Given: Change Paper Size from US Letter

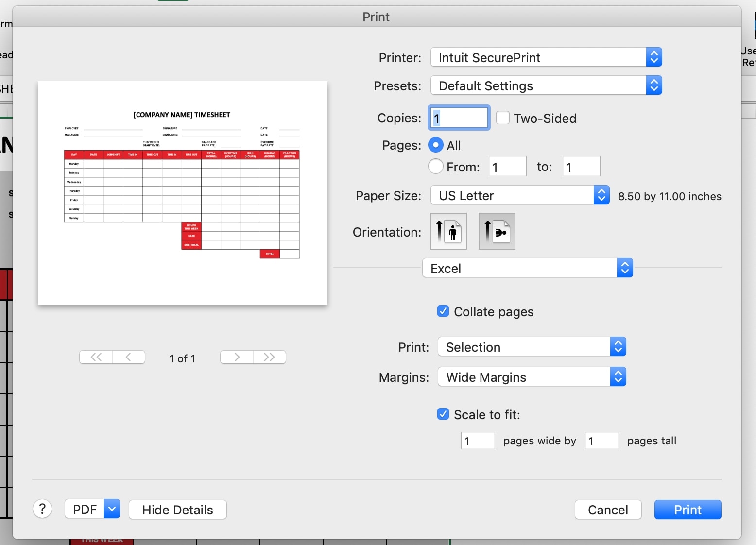Looking at the screenshot, I should click(x=518, y=195).
